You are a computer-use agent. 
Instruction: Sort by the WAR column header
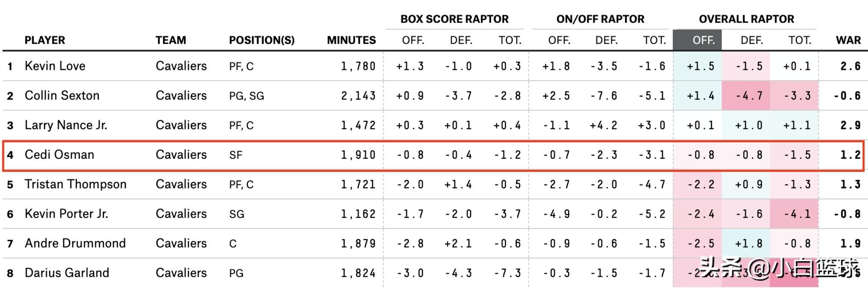coord(848,40)
